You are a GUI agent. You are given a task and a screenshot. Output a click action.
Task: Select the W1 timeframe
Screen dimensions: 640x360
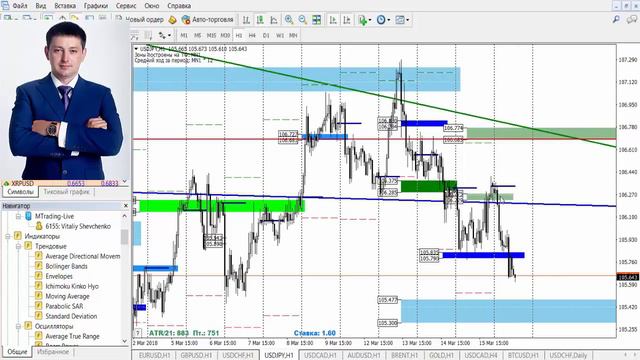[280, 36]
